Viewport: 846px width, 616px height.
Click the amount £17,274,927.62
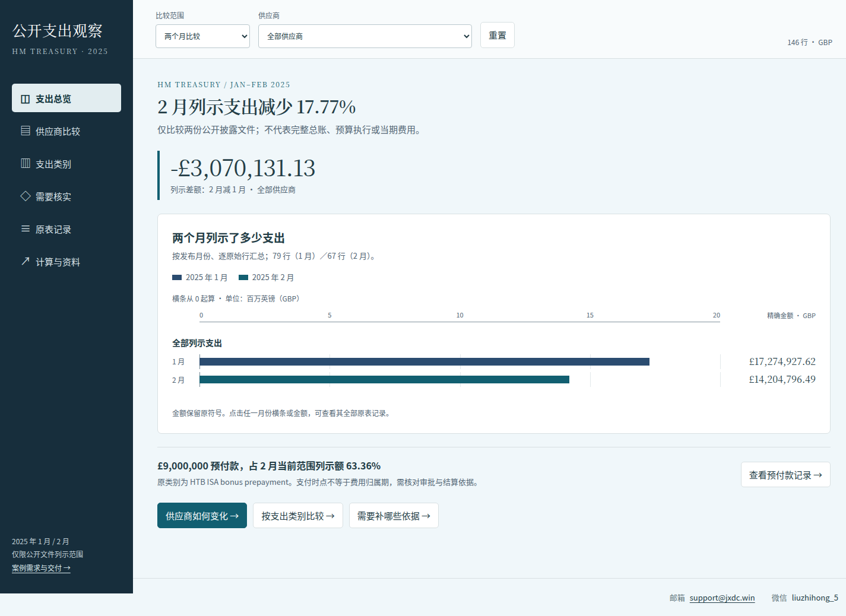pyautogui.click(x=782, y=361)
